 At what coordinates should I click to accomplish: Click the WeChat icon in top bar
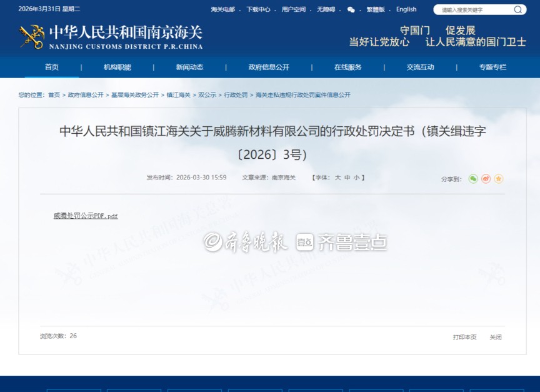click(351, 9)
